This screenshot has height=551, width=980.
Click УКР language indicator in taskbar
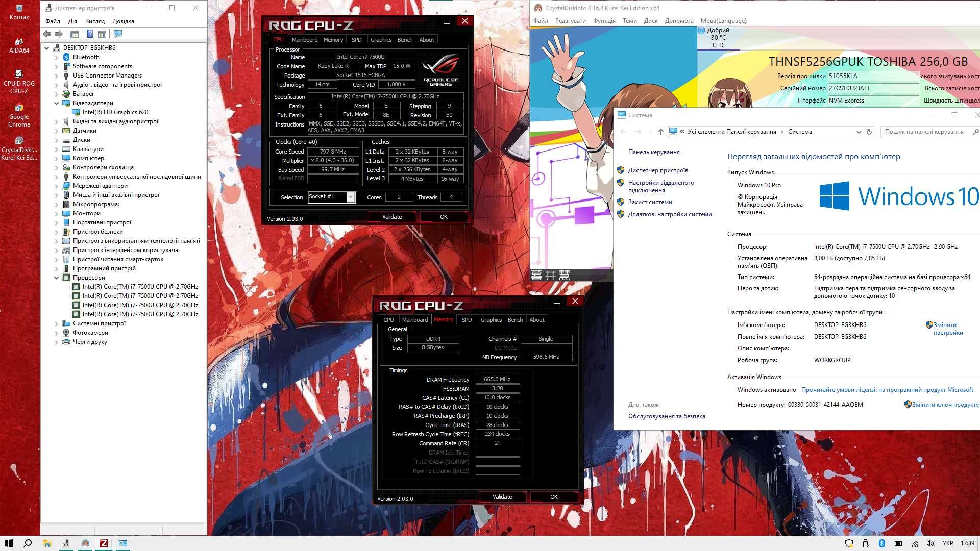948,543
